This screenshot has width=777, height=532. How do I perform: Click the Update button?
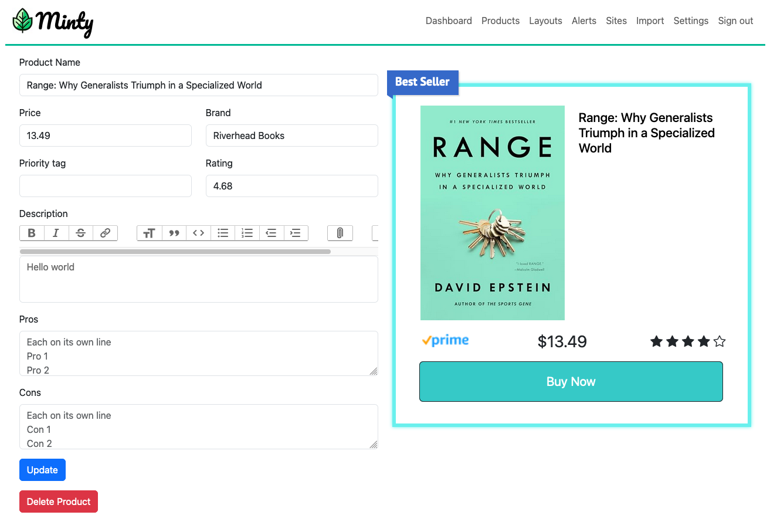click(42, 470)
